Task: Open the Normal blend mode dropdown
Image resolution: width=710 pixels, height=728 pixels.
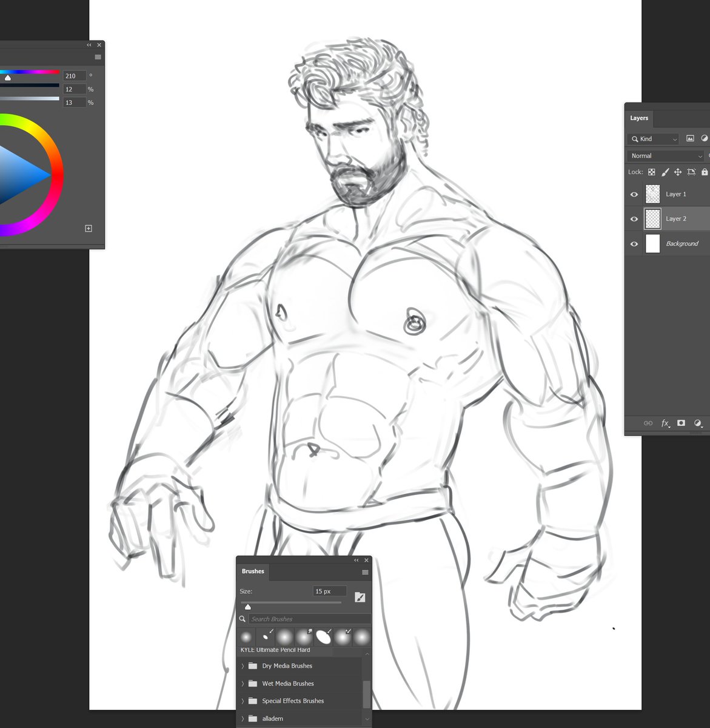Action: click(x=666, y=156)
